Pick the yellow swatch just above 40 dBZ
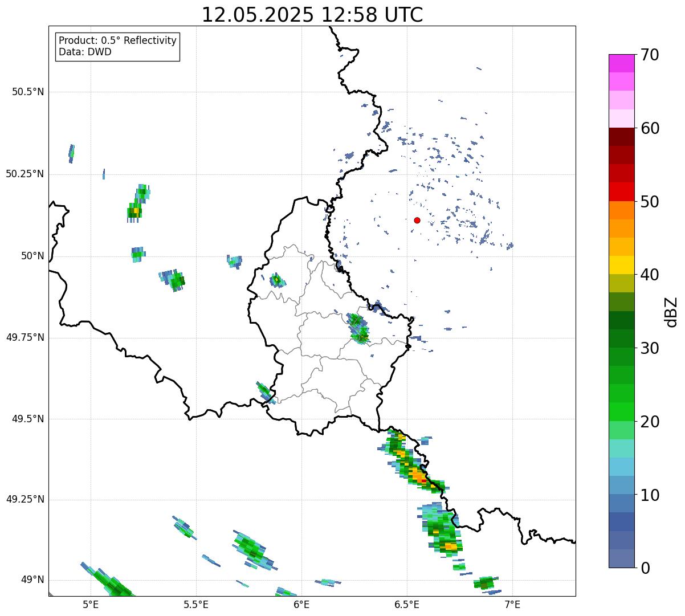Image resolution: width=685 pixels, height=616 pixels. [x=622, y=266]
